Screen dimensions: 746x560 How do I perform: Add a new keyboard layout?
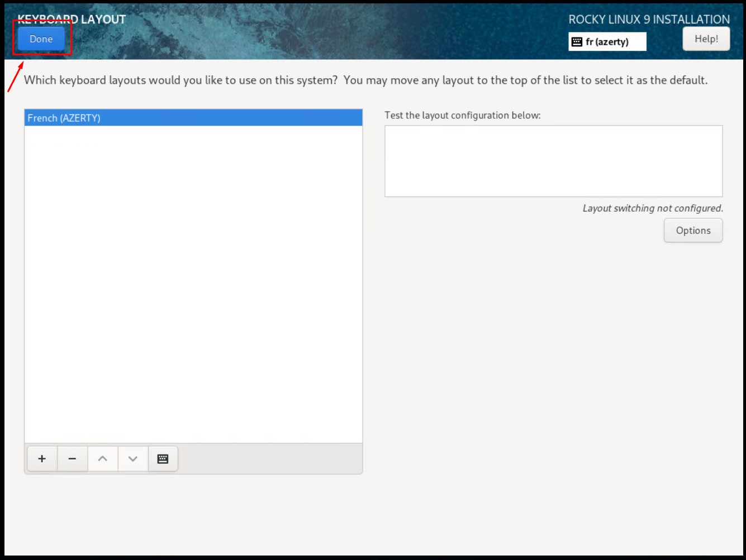(42, 459)
